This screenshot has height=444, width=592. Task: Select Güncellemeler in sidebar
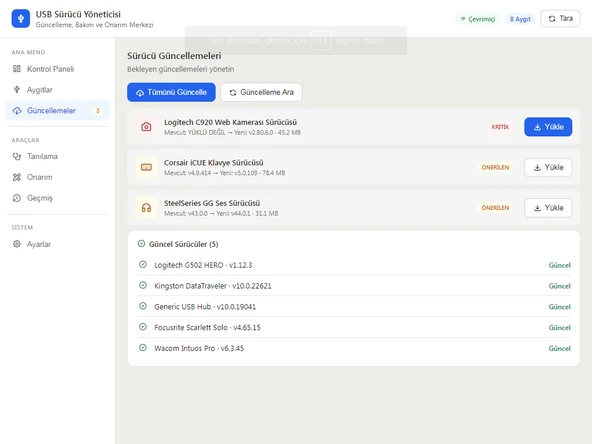pyautogui.click(x=57, y=111)
